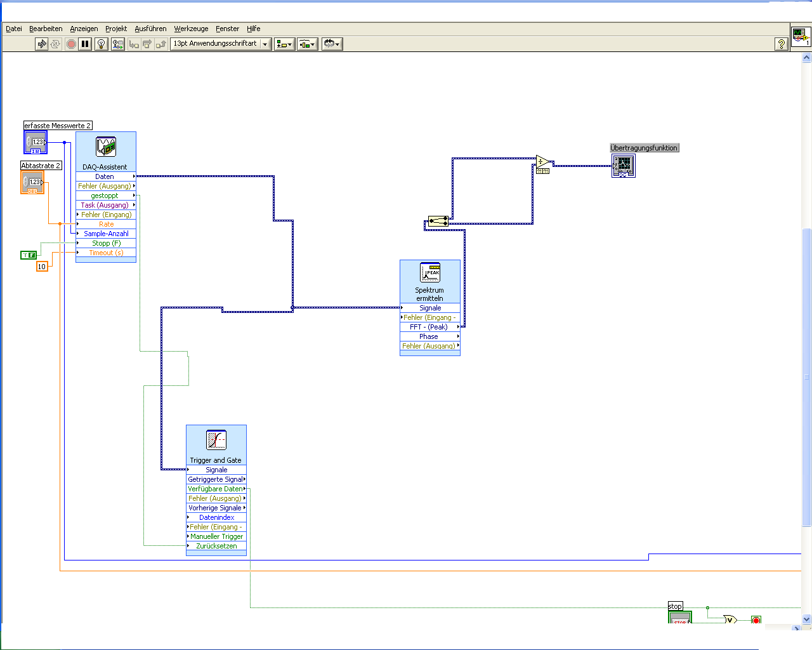Screen dimensions: 812x650
Task: Click the vertical scrollbar down arrow
Action: click(807, 619)
